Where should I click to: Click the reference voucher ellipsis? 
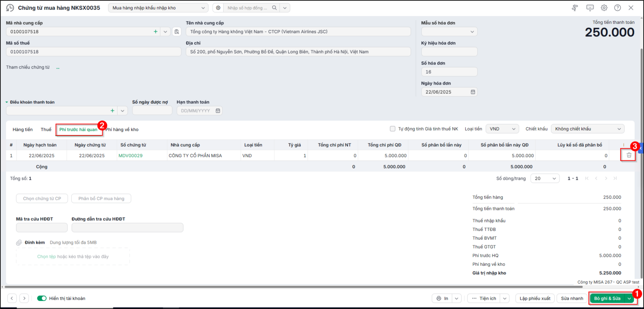click(x=58, y=68)
